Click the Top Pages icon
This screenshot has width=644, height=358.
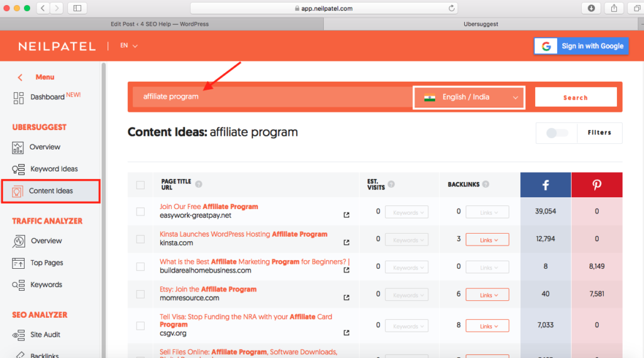[18, 263]
